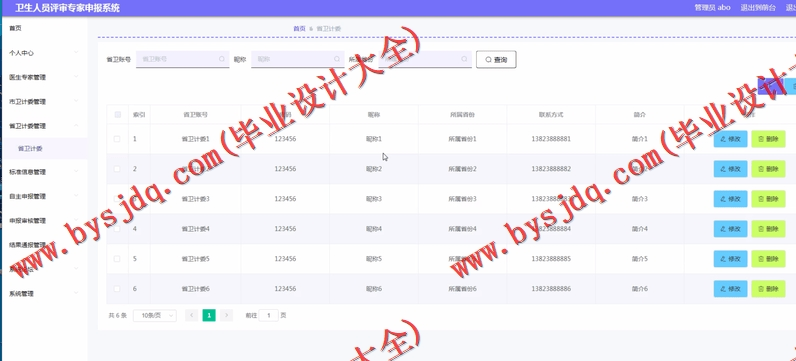Tick the select-all checkbox in table header
796x361 pixels.
click(x=117, y=115)
